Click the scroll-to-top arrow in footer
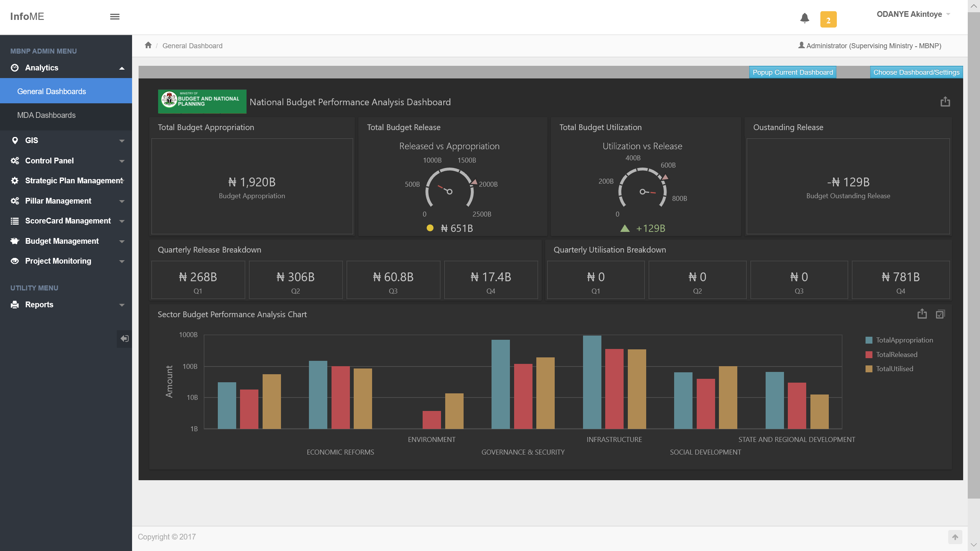980x551 pixels. [x=955, y=537]
